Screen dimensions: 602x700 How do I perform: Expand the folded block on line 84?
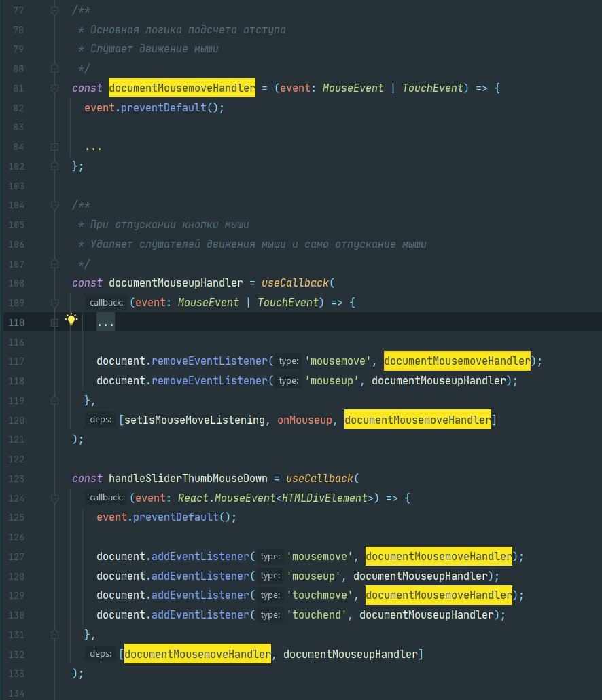coord(54,147)
